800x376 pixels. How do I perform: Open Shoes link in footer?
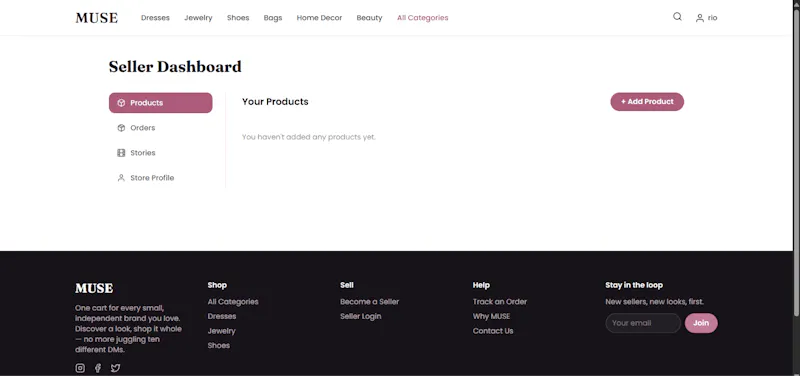point(219,345)
